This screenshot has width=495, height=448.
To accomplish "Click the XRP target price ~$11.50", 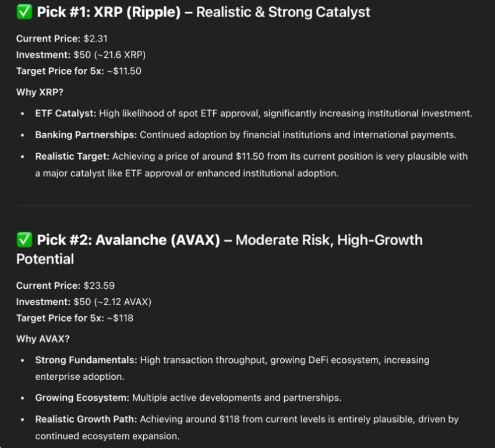I will point(124,71).
